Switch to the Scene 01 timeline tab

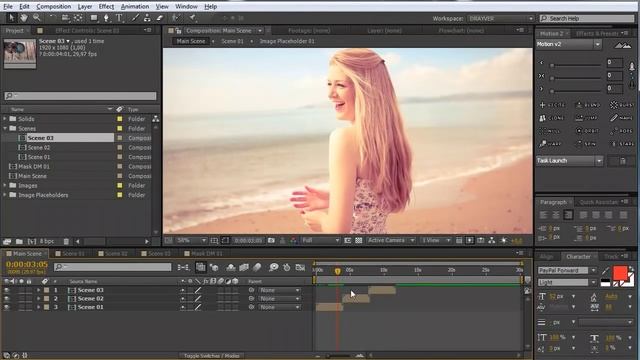tap(73, 253)
